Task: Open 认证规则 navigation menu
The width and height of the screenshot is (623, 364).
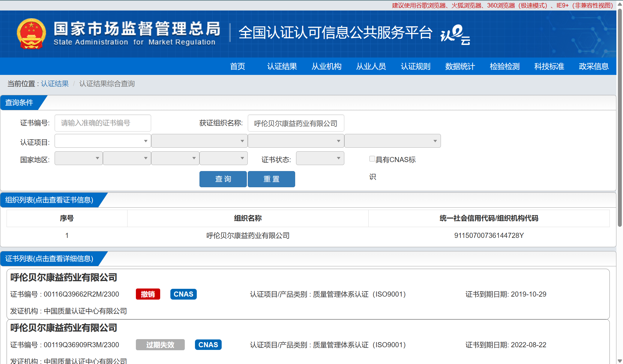Action: [416, 67]
